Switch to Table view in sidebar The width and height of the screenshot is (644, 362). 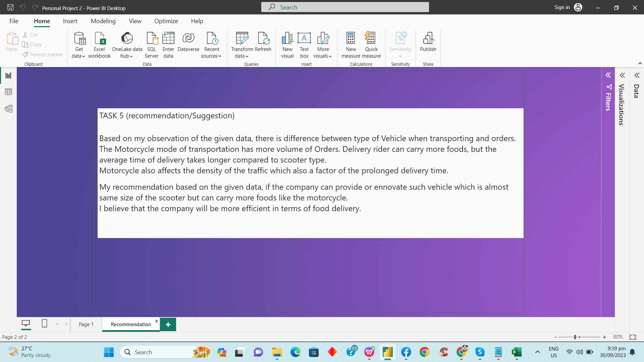tap(9, 92)
